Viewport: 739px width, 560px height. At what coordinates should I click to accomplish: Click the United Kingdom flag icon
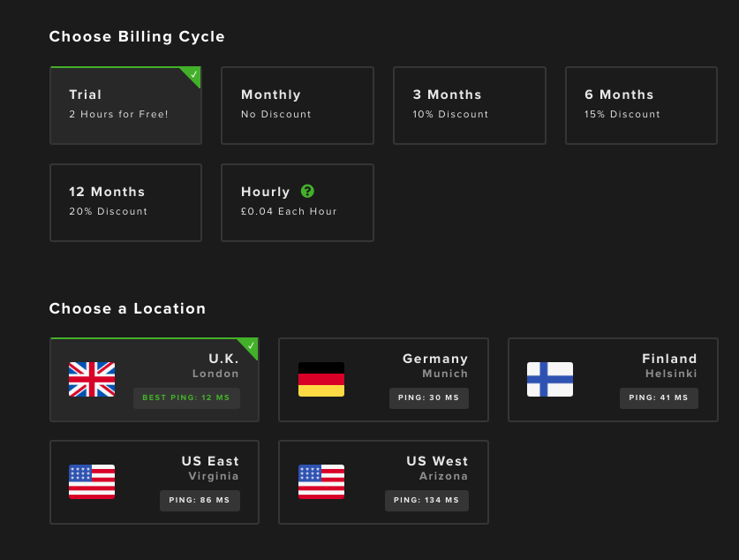coord(92,380)
